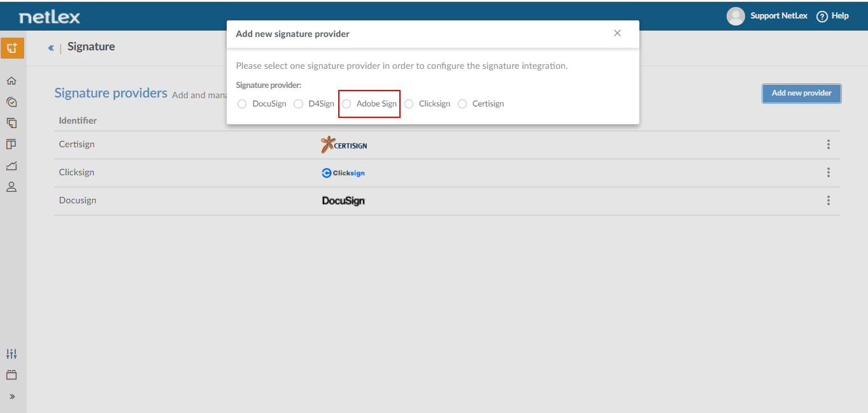Click the Clicksign logo in the table
This screenshot has width=868, height=413.
pos(343,173)
